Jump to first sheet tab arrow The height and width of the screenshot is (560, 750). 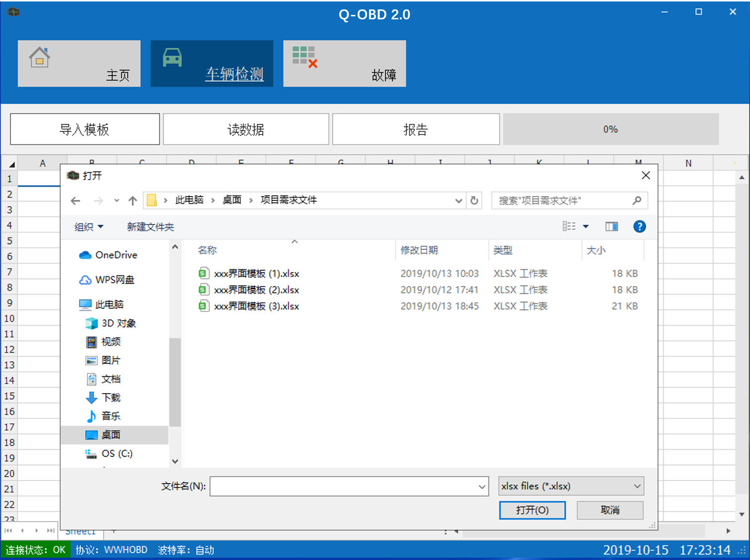(8, 531)
